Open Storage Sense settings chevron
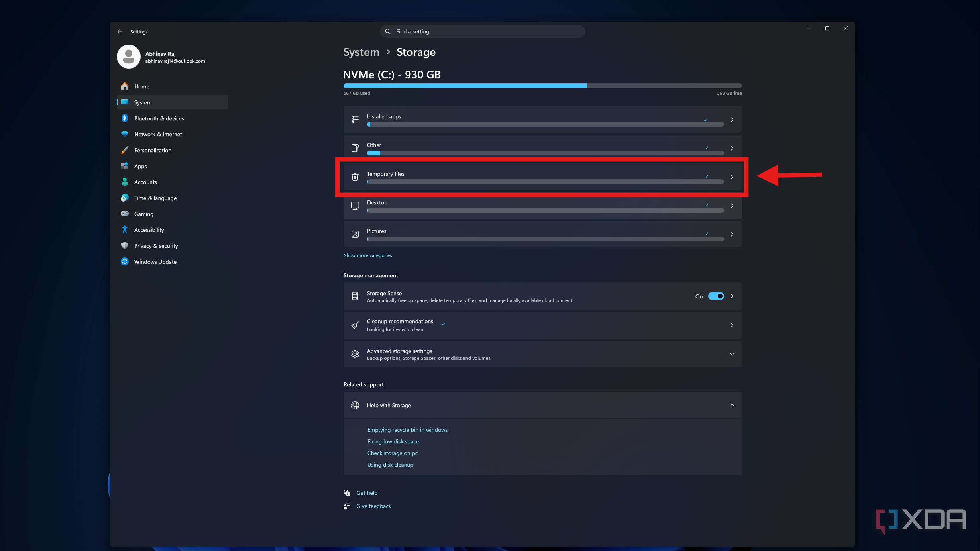 732,296
